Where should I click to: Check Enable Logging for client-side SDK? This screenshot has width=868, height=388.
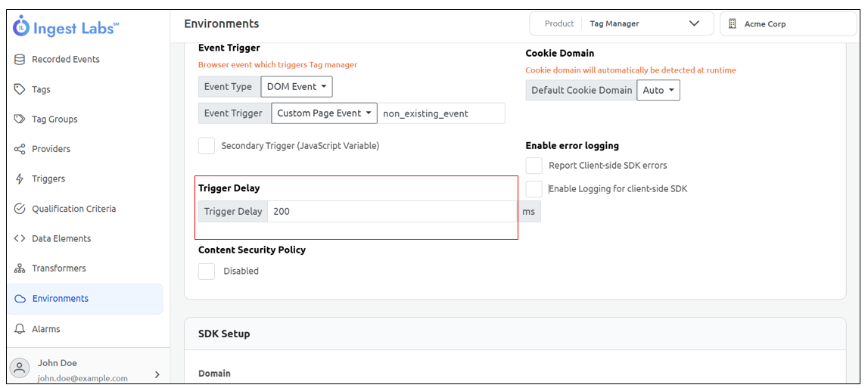[x=534, y=189]
